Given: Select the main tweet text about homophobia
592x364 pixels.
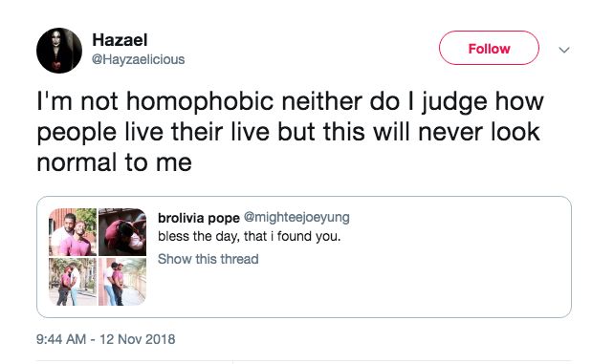Looking at the screenshot, I should (290, 132).
